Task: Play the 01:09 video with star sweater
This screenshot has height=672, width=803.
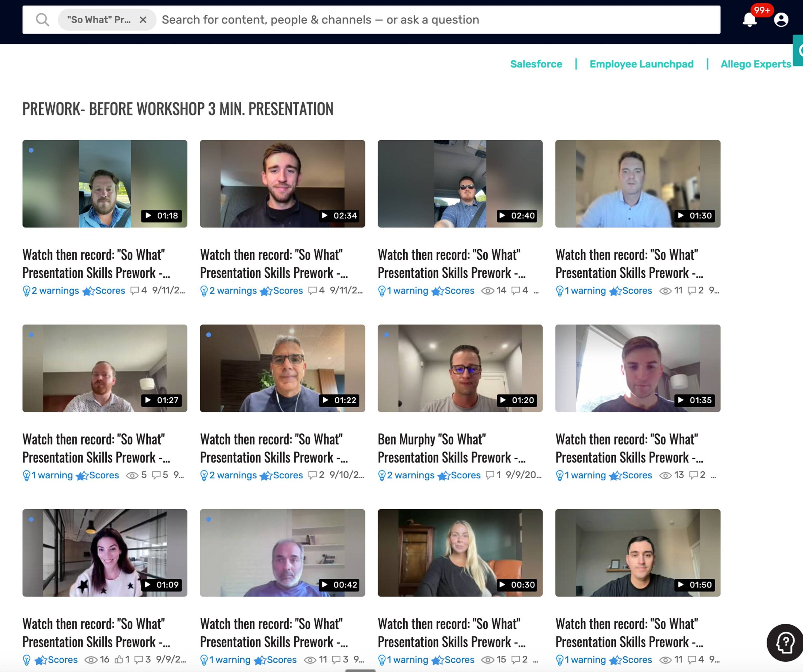Action: pyautogui.click(x=105, y=552)
